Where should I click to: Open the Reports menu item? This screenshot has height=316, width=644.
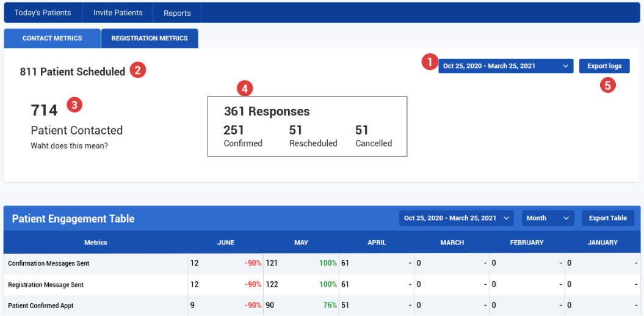pyautogui.click(x=177, y=13)
